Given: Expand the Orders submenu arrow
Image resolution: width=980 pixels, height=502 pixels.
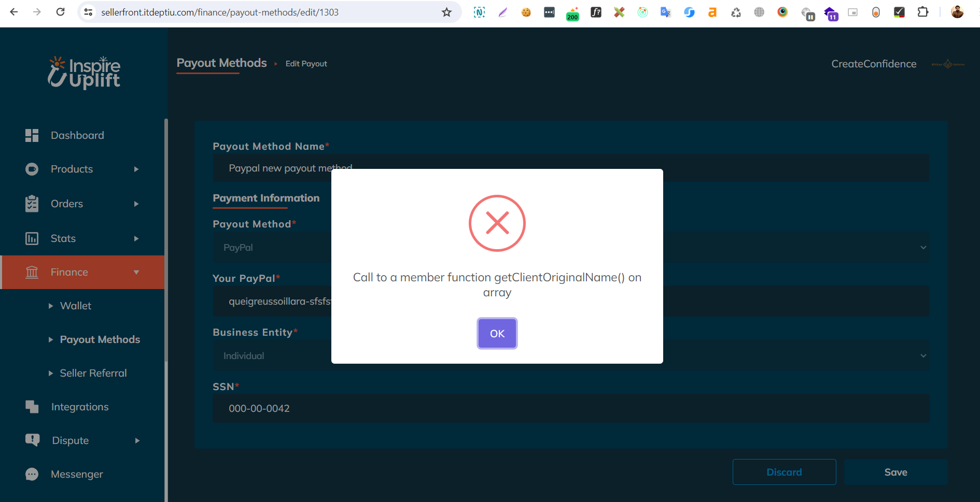Looking at the screenshot, I should 136,204.
